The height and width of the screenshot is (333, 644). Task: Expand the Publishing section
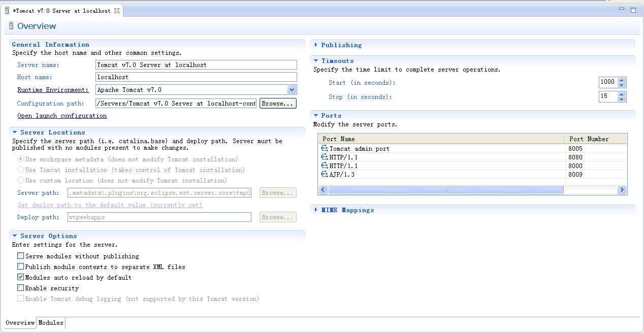(316, 45)
